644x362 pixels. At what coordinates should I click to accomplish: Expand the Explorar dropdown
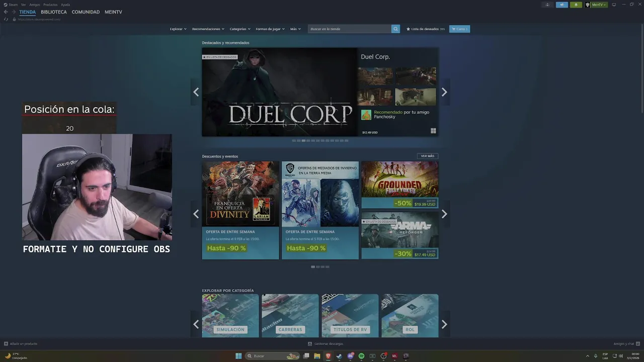pyautogui.click(x=178, y=29)
